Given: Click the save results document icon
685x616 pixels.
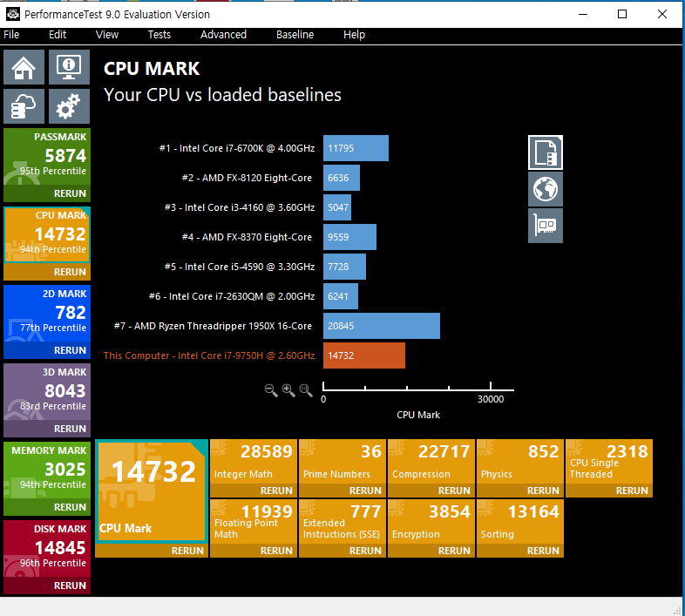Looking at the screenshot, I should tap(546, 152).
